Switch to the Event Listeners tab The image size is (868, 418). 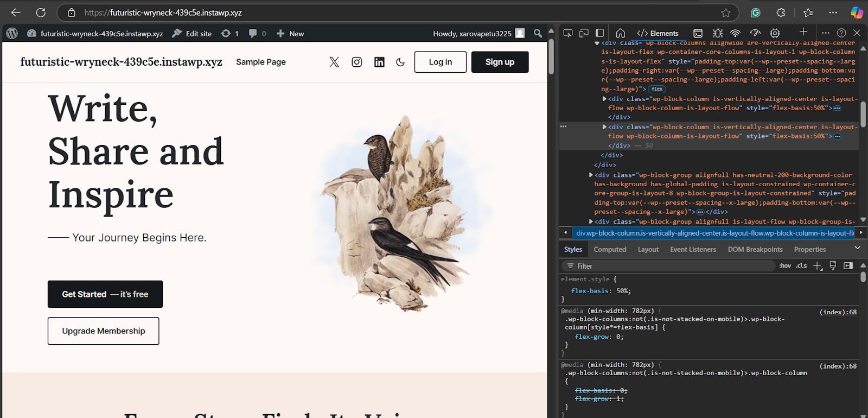coord(693,250)
